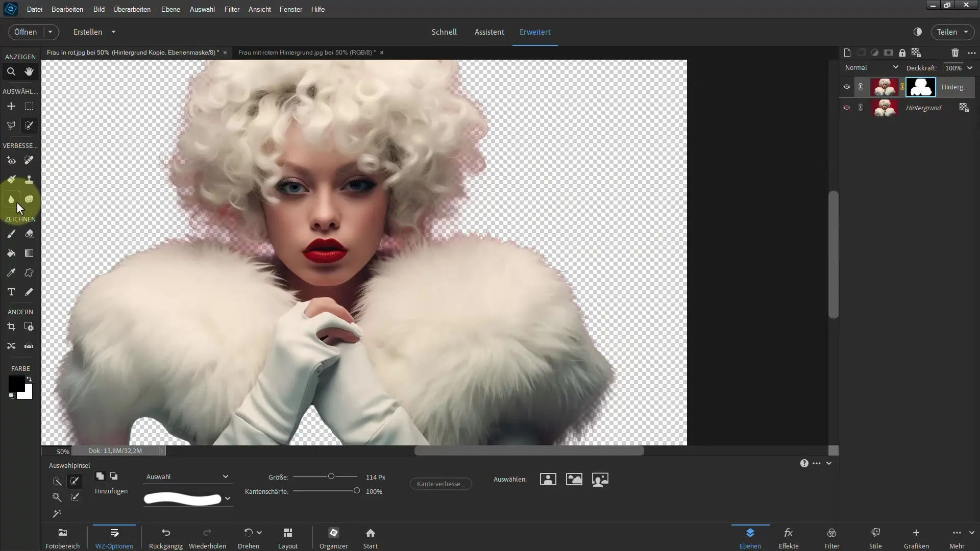The width and height of the screenshot is (980, 551).
Task: Switch to 'Frau mit rotem Hintergrund.jpg' document tab
Action: 307,53
